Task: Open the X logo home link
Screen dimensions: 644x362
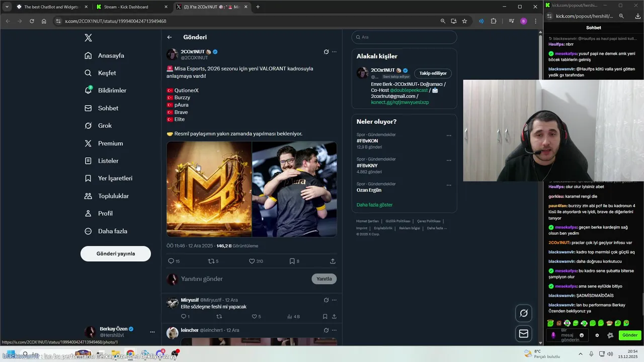Action: click(89, 38)
